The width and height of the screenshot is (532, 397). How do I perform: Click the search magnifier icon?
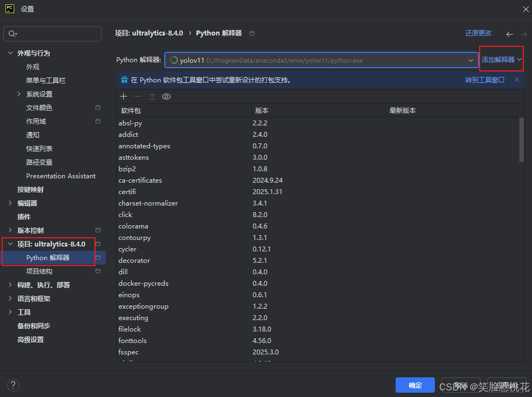[12, 34]
